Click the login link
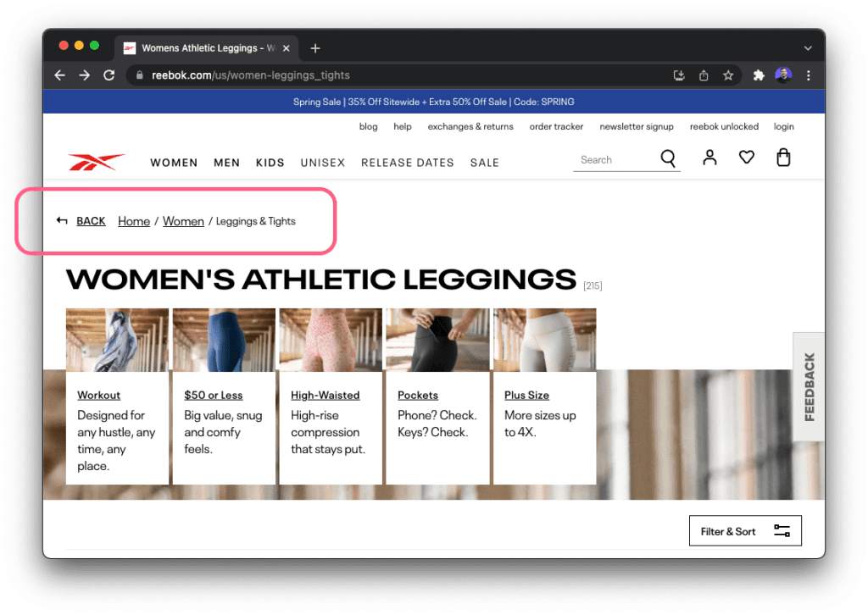The height and width of the screenshot is (615, 868). click(x=784, y=127)
